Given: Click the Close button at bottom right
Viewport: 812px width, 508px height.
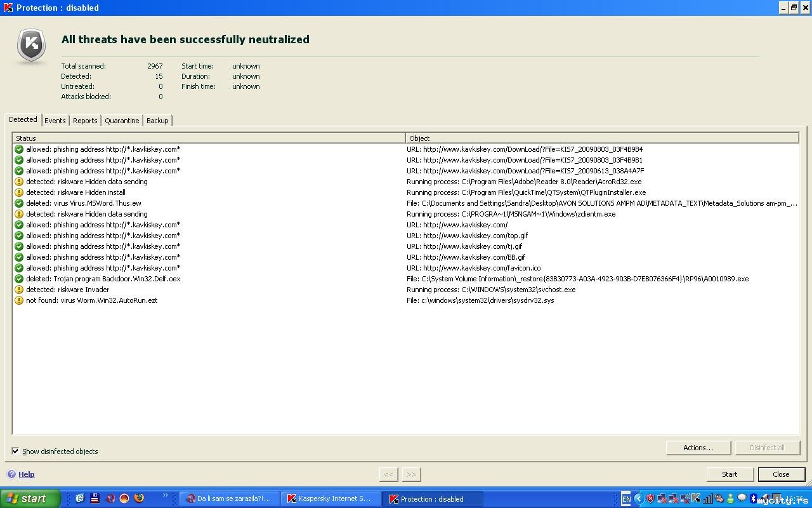Looking at the screenshot, I should pos(781,474).
